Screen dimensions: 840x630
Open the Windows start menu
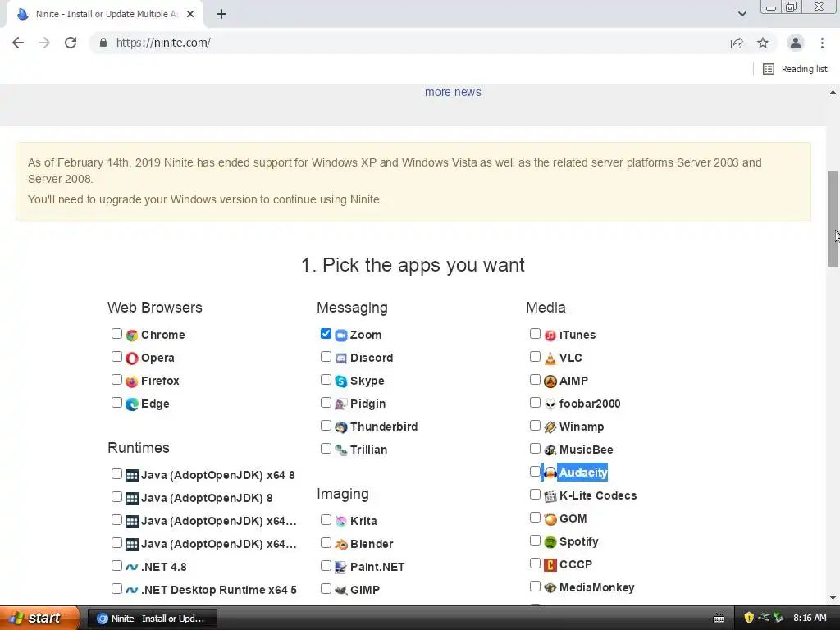coord(39,619)
